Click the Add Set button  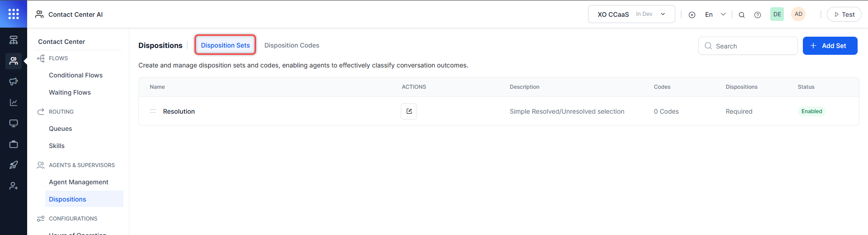click(x=830, y=46)
